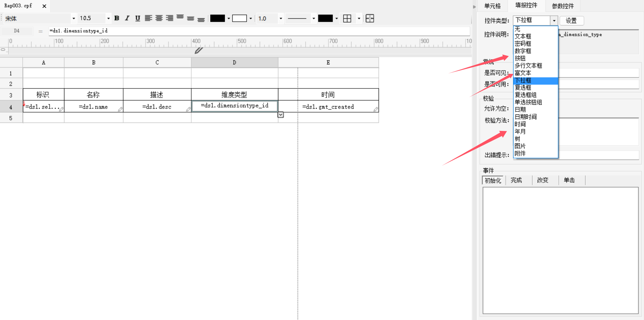The height and width of the screenshot is (320, 644).
Task: Open the line width 1.0 dropdown
Action: tap(281, 18)
